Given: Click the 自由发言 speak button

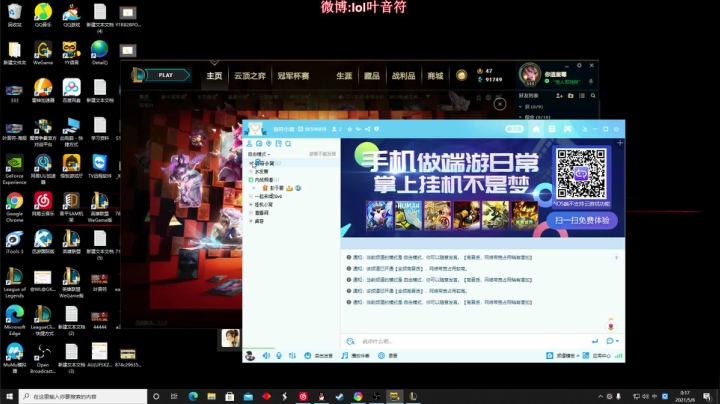Looking at the screenshot, I should (318, 355).
